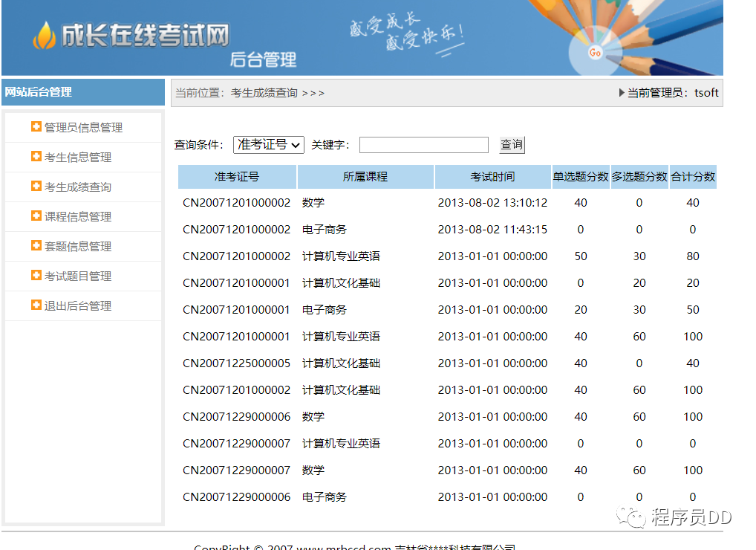Select exam time 2013-08-02 11:43:15
The image size is (756, 550).
coord(492,230)
